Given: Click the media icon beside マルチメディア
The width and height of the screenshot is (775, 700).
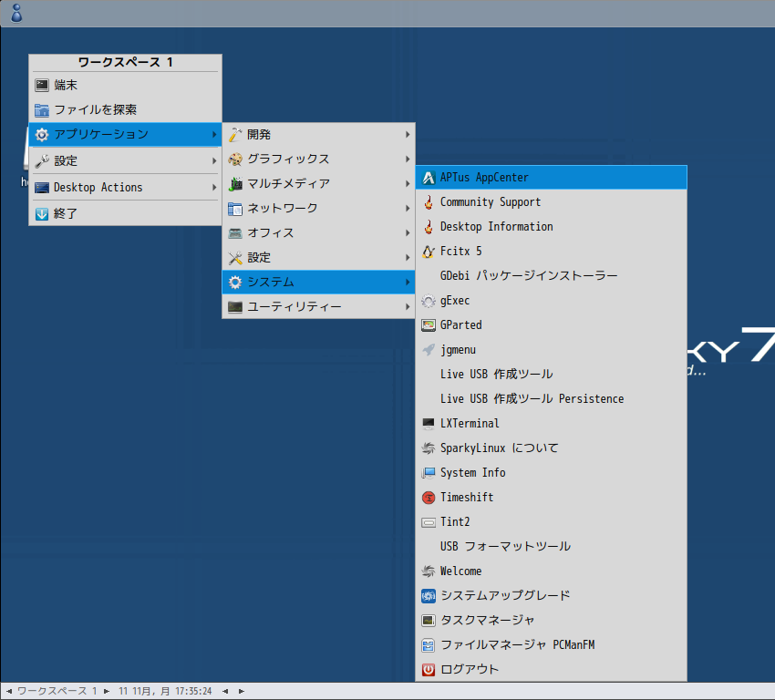Looking at the screenshot, I should [x=235, y=184].
